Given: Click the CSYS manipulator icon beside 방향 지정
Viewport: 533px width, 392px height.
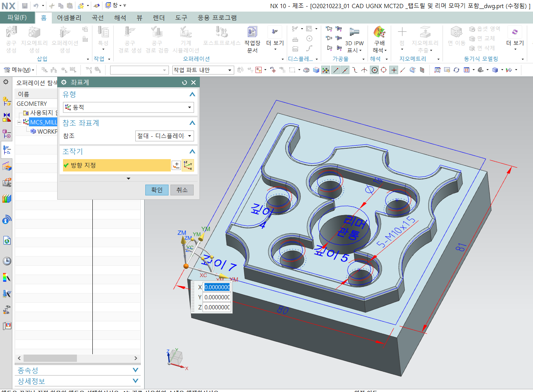Looking at the screenshot, I should point(188,165).
